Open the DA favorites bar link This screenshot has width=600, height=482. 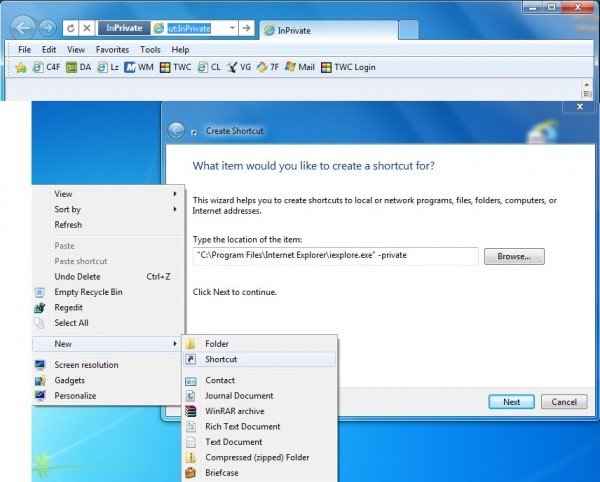(78, 67)
